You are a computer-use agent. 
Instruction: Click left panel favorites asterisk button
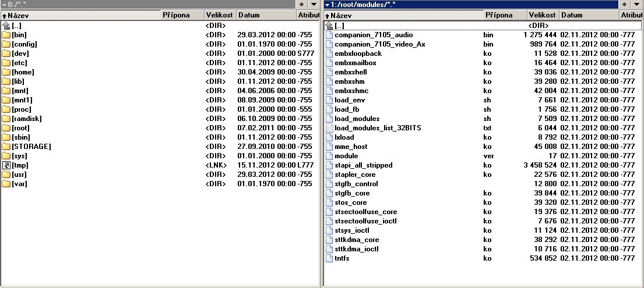tap(301, 5)
